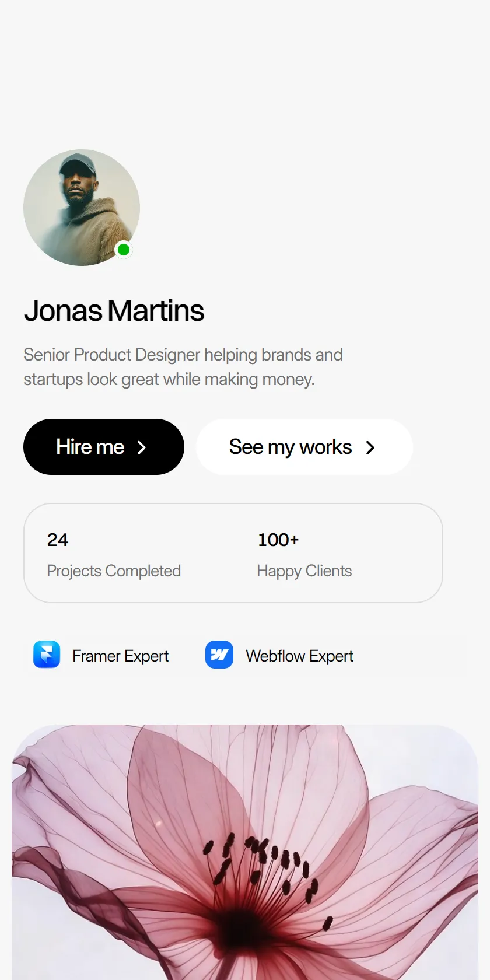Click the Hire me button
The width and height of the screenshot is (490, 980).
pyautogui.click(x=104, y=447)
